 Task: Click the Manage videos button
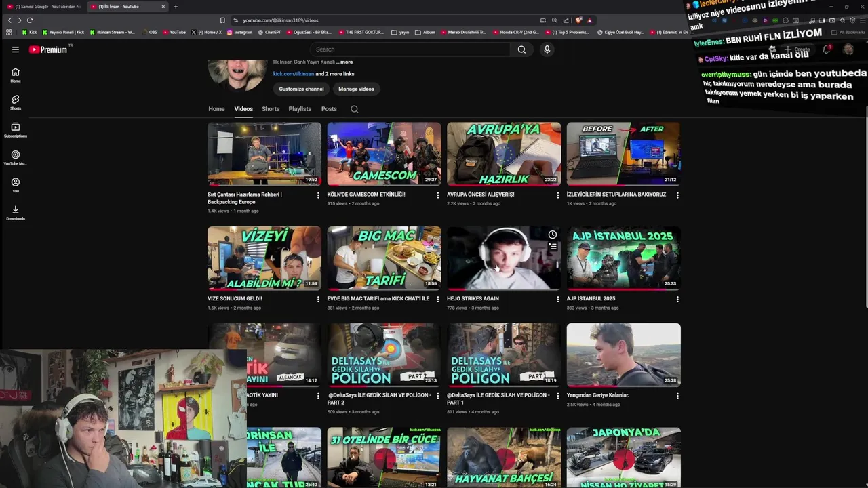(356, 89)
